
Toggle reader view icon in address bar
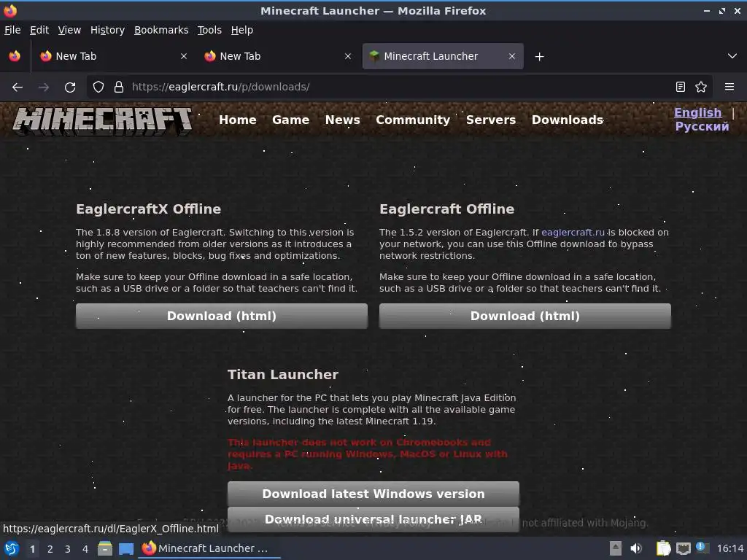point(681,87)
